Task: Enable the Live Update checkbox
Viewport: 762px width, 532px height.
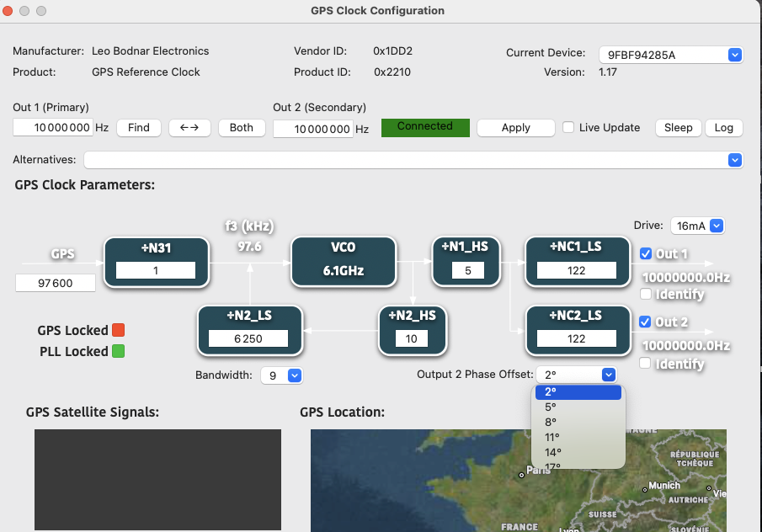Action: (x=568, y=127)
